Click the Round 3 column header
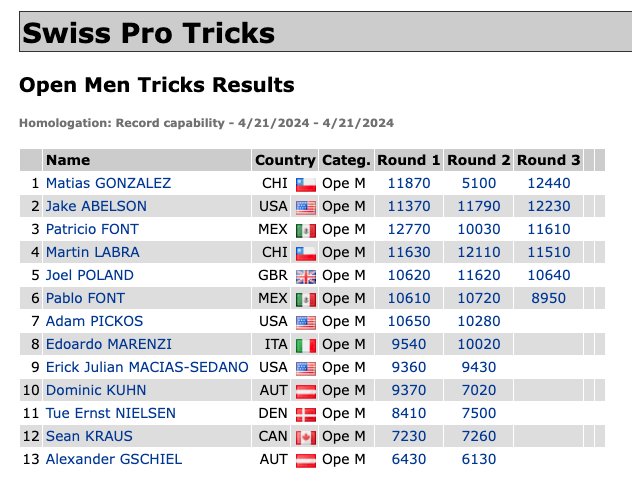 coord(548,160)
